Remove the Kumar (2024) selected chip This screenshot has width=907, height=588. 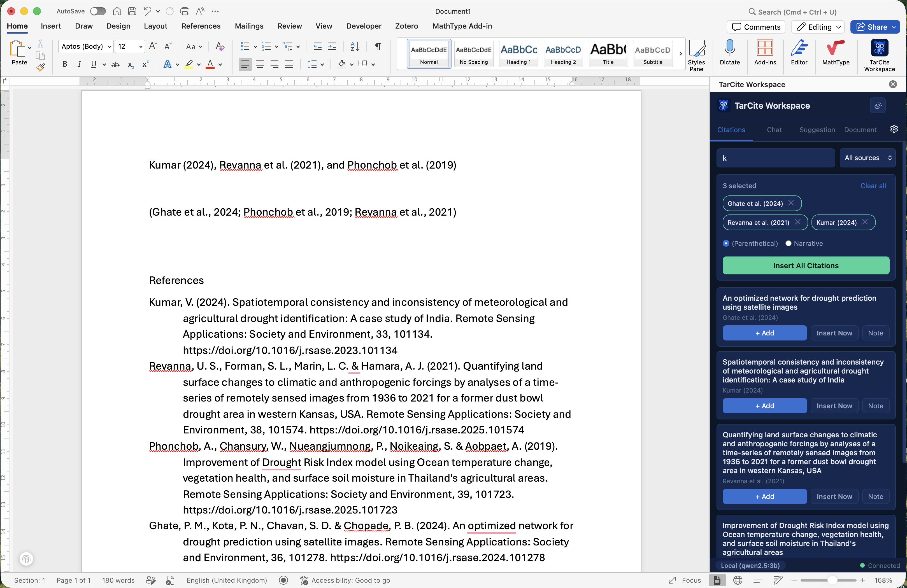865,222
